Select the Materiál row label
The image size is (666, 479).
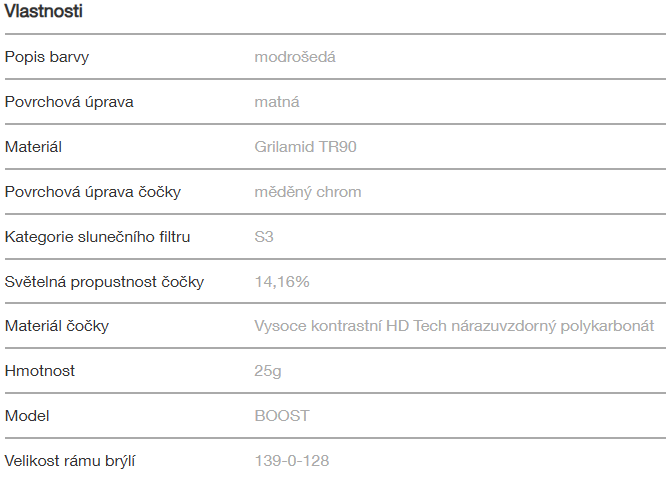[x=34, y=147]
